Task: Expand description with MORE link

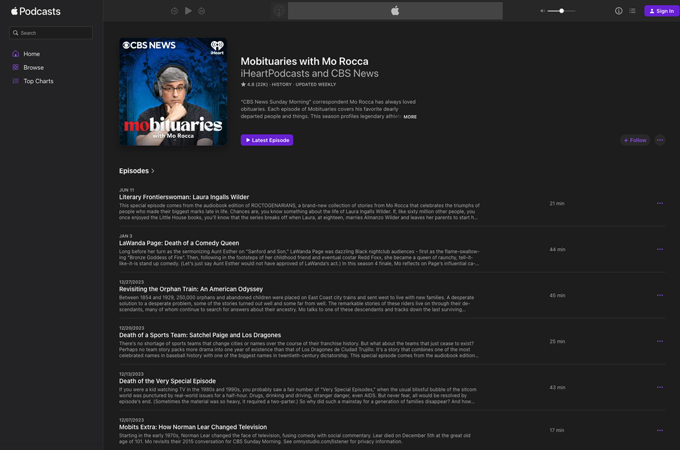Action: coord(410,117)
